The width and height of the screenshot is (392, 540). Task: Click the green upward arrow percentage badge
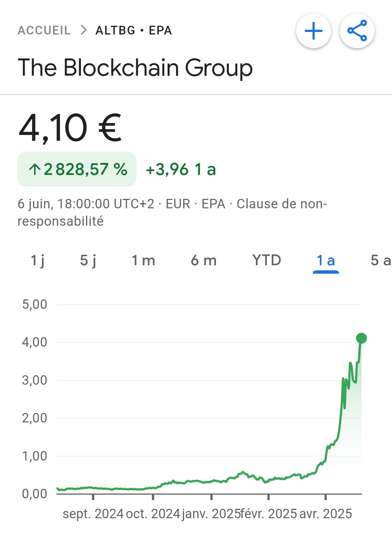(x=77, y=169)
